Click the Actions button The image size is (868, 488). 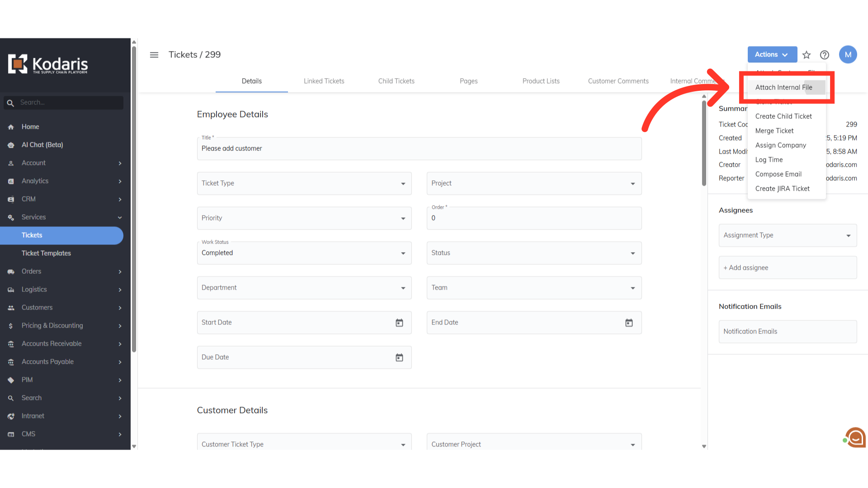click(772, 54)
